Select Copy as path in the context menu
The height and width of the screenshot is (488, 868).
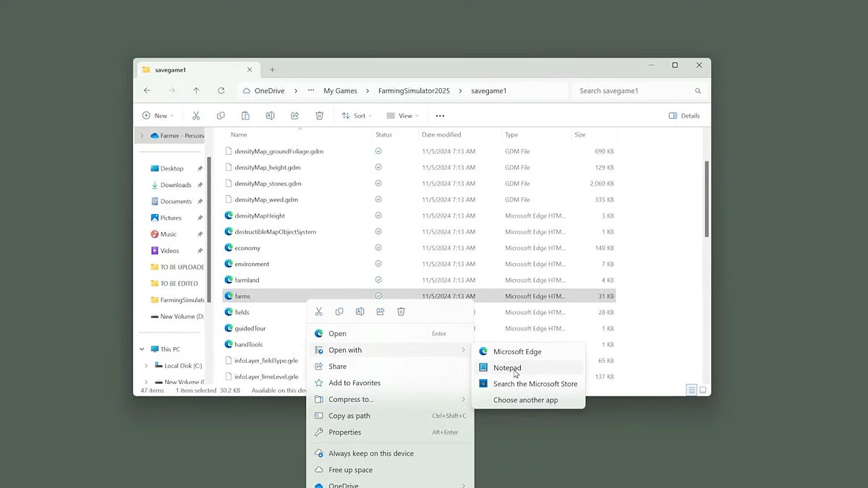point(349,416)
